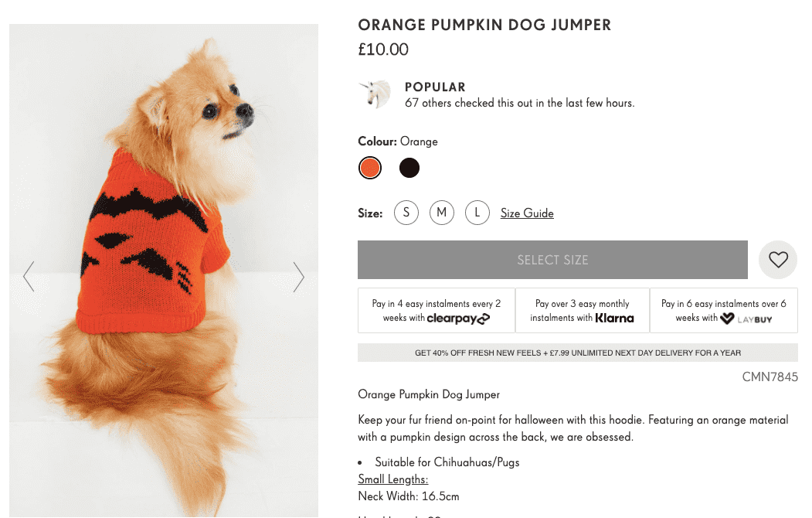
Task: Show previous product image with left arrow
Action: click(x=29, y=277)
